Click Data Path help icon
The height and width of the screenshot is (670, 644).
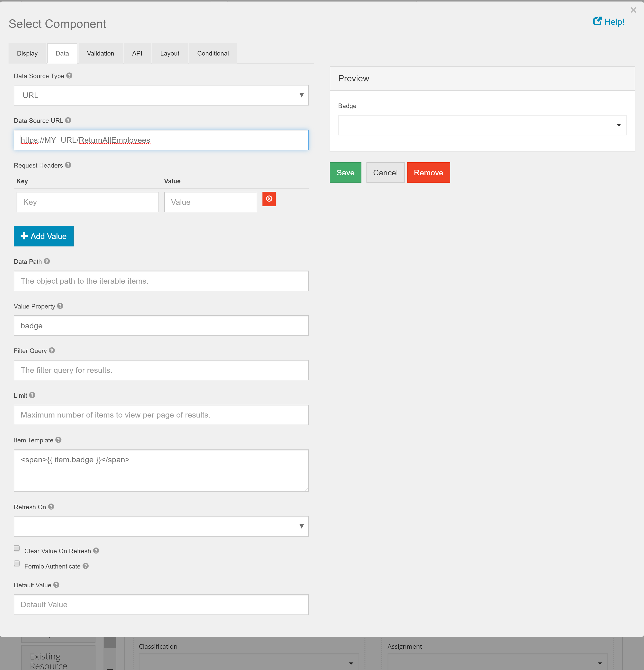(47, 261)
